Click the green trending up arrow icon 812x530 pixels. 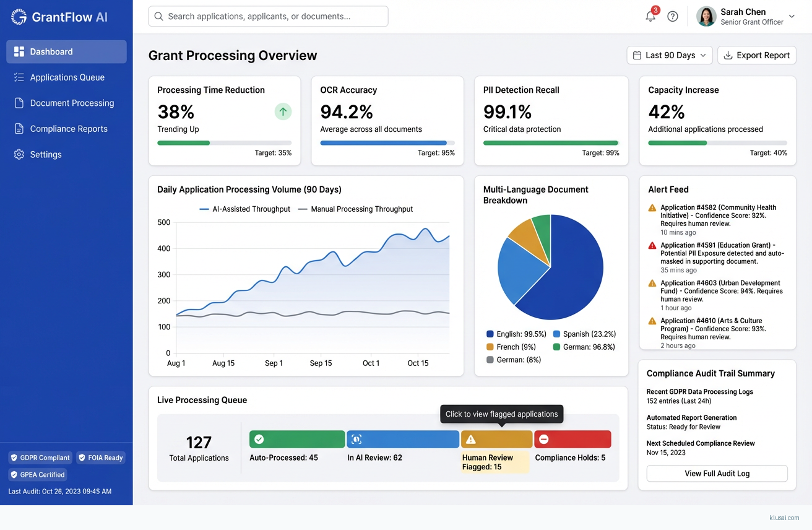tap(283, 111)
